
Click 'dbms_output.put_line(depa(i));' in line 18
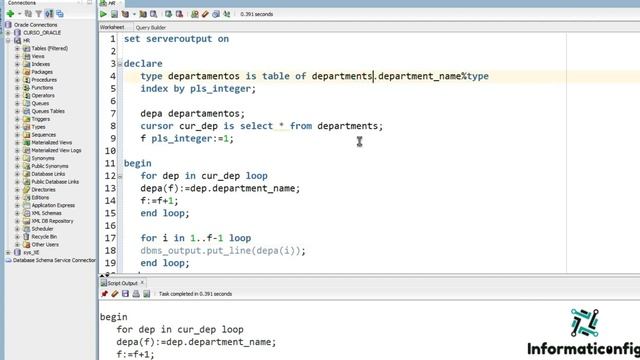(x=223, y=251)
